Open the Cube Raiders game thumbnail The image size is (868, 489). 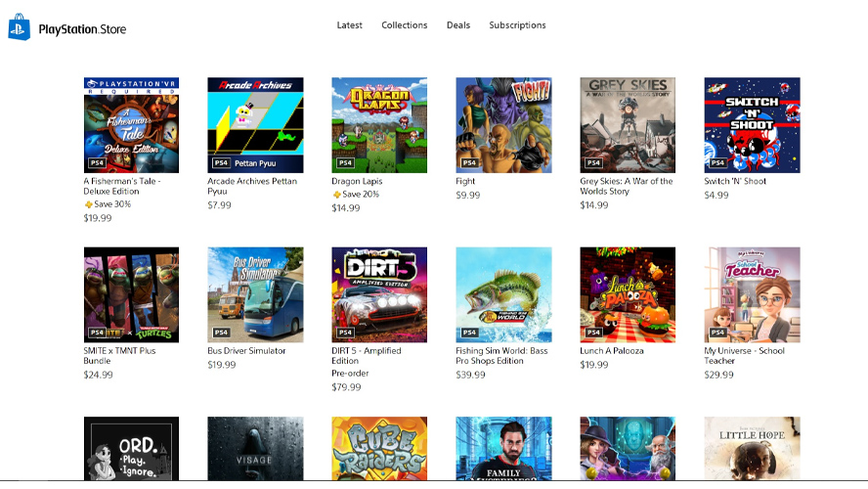click(379, 449)
